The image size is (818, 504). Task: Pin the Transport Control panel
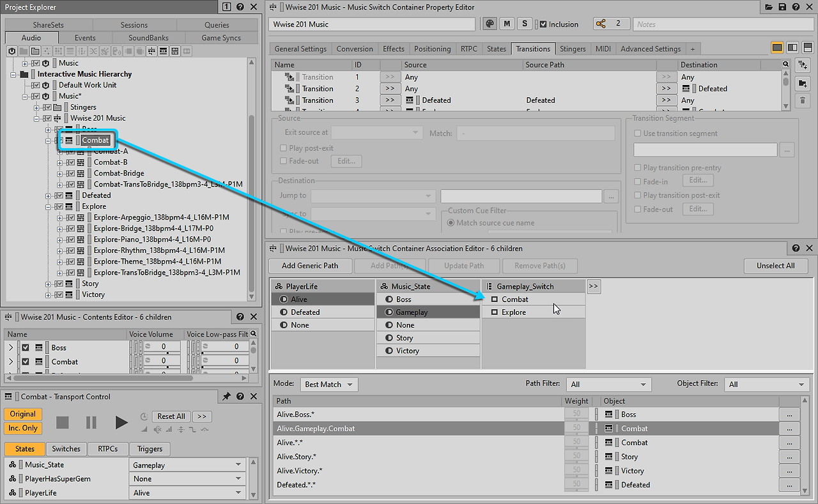226,397
